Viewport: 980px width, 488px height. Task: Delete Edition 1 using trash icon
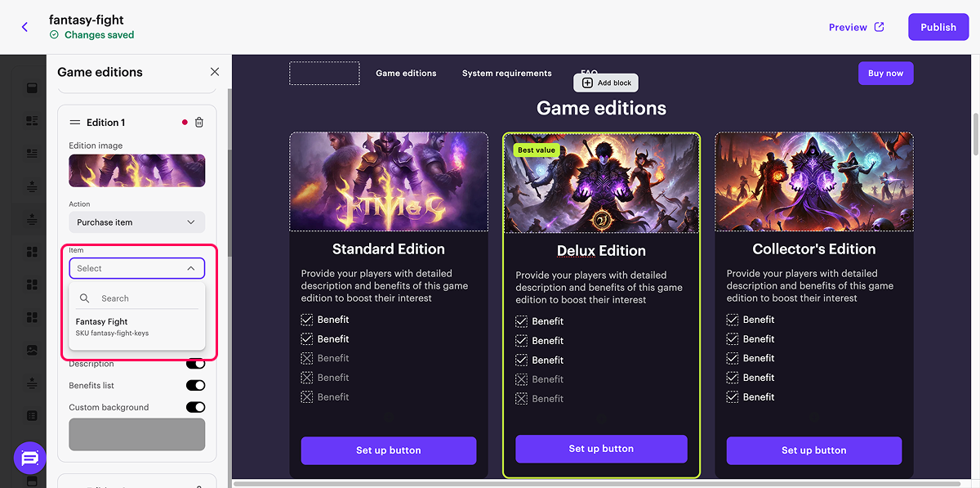tap(199, 123)
